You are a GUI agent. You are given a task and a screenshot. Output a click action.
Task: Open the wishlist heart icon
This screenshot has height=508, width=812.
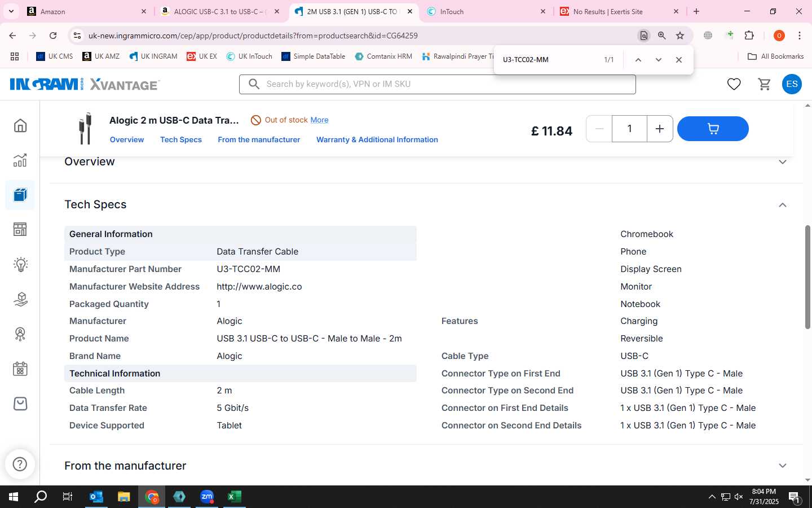tap(734, 84)
